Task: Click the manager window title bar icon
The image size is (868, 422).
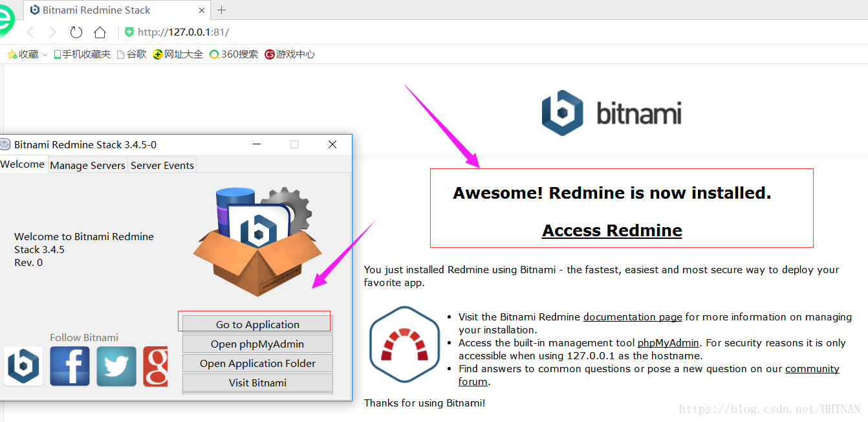Action: click(x=5, y=144)
